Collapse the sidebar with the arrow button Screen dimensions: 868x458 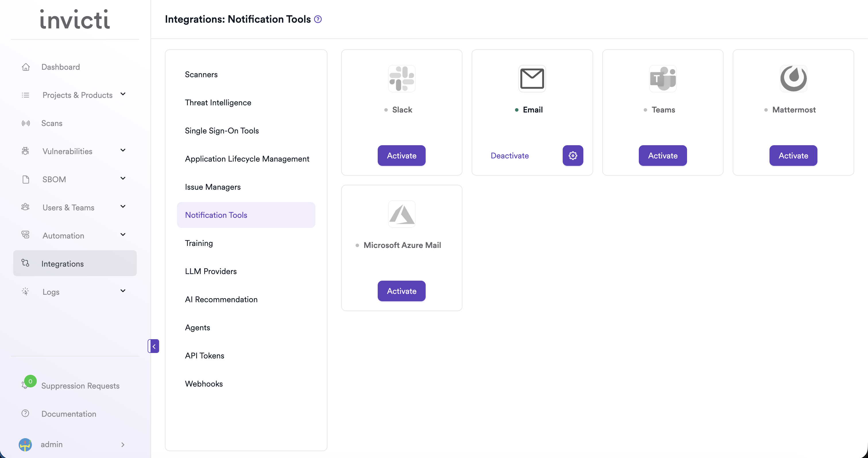(x=154, y=346)
